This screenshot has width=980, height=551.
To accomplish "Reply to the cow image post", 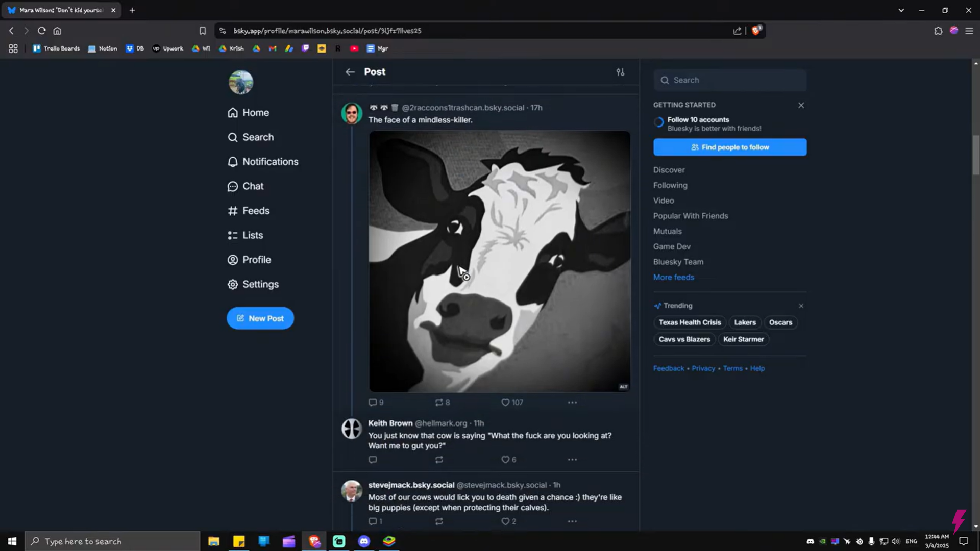I will [x=373, y=403].
